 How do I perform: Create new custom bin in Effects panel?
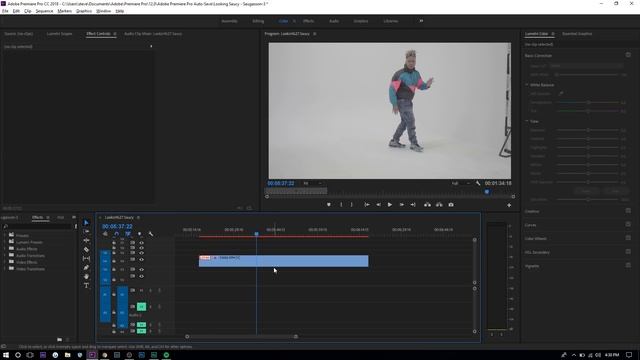coord(60,339)
